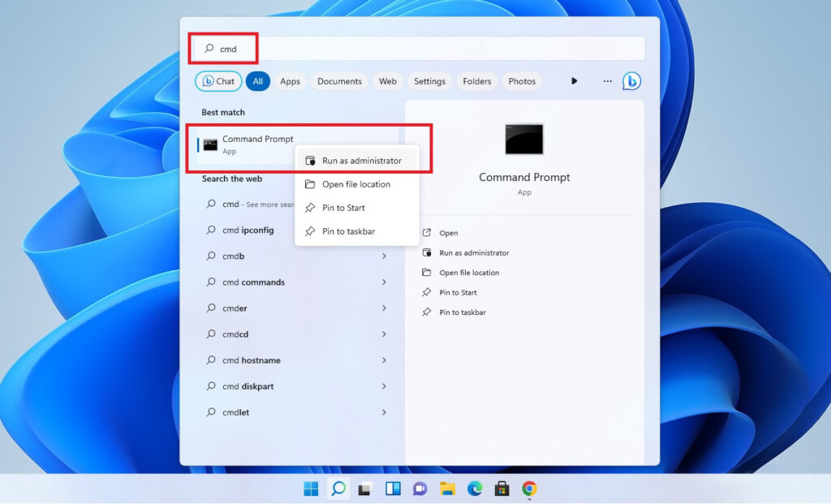Click the Pin to taskbar icon
This screenshot has width=831, height=504.
click(x=311, y=231)
